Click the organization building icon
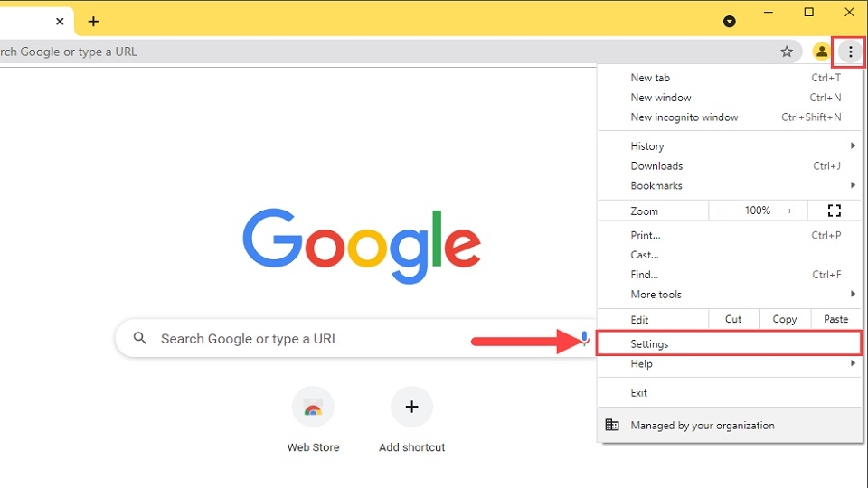The height and width of the screenshot is (488, 868). pyautogui.click(x=612, y=425)
